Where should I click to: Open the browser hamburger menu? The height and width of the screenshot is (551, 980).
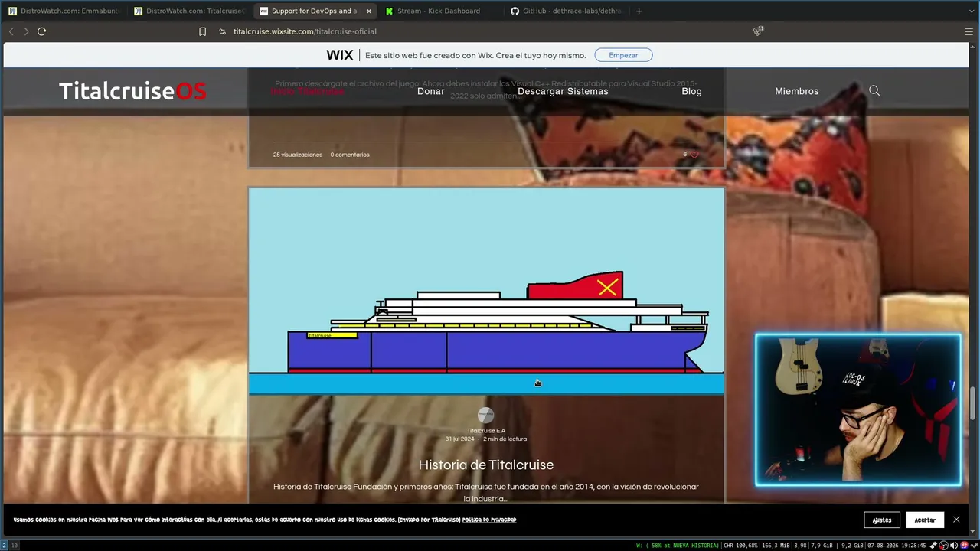click(969, 31)
